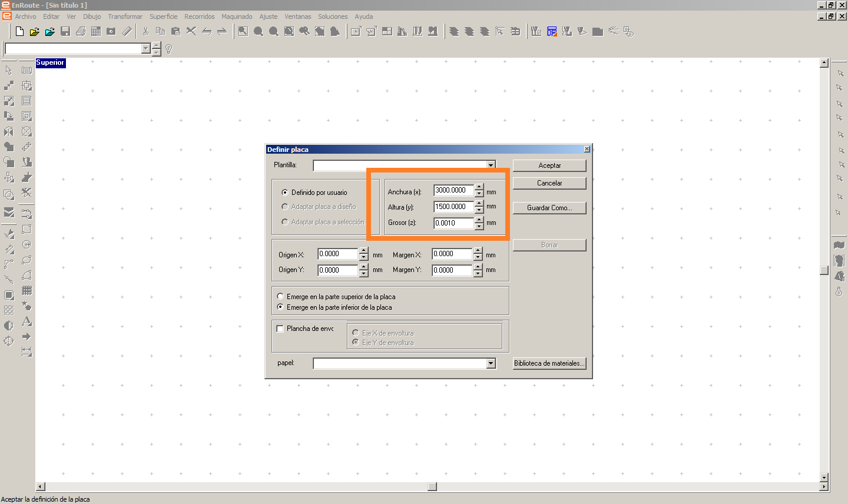Click the Margen Y input field
This screenshot has height=504, width=848.
(452, 270)
